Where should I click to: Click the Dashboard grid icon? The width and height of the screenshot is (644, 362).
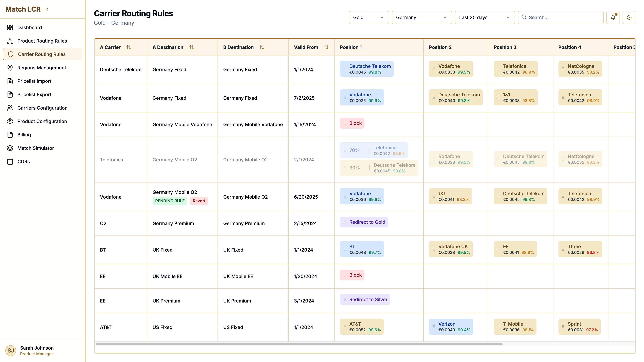pyautogui.click(x=10, y=27)
